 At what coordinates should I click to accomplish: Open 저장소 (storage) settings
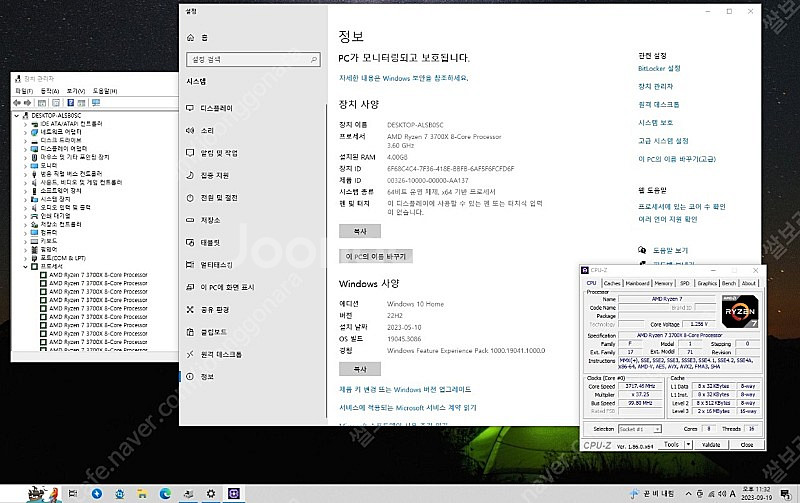click(x=210, y=220)
